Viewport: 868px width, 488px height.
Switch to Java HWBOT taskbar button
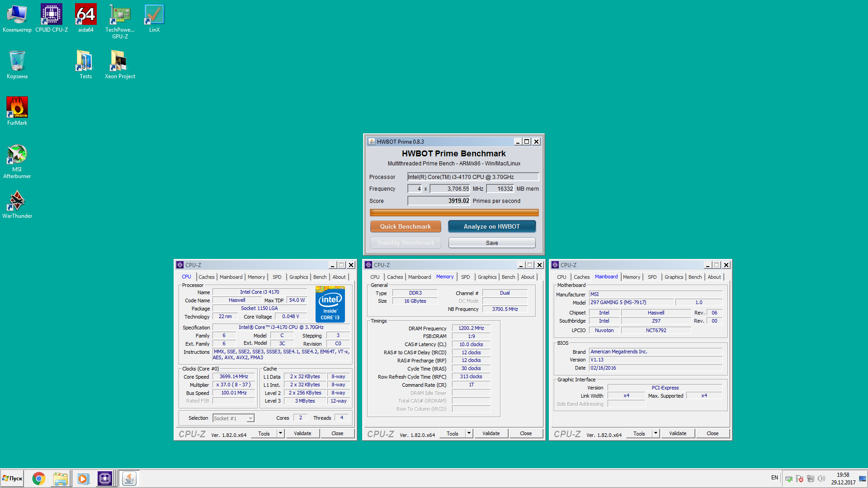[129, 479]
